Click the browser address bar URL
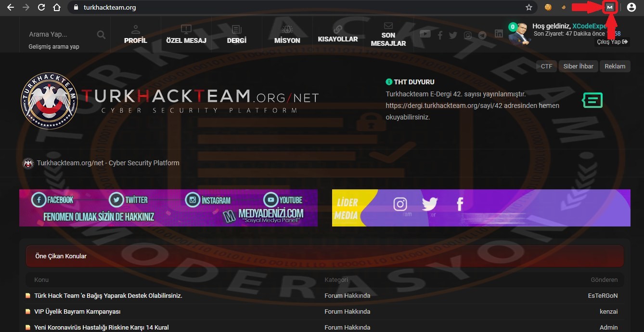Viewport: 644px width, 332px height. point(110,8)
